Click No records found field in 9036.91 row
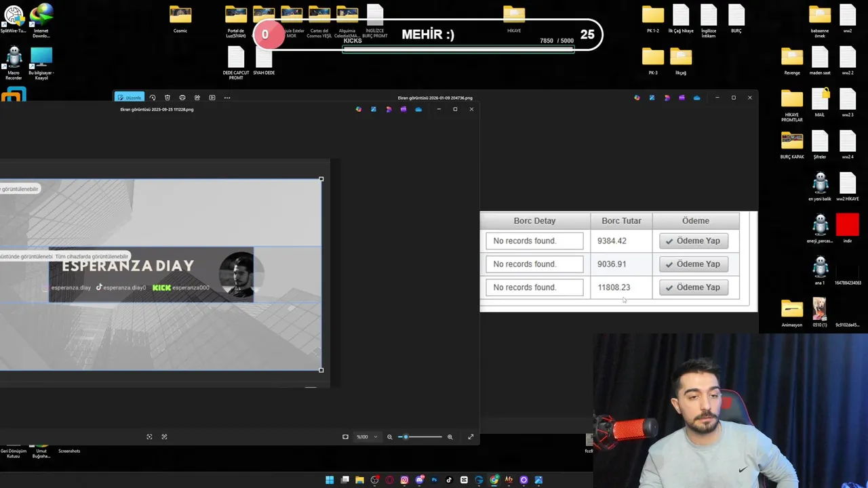Screen dimensions: 868x488 point(534,264)
